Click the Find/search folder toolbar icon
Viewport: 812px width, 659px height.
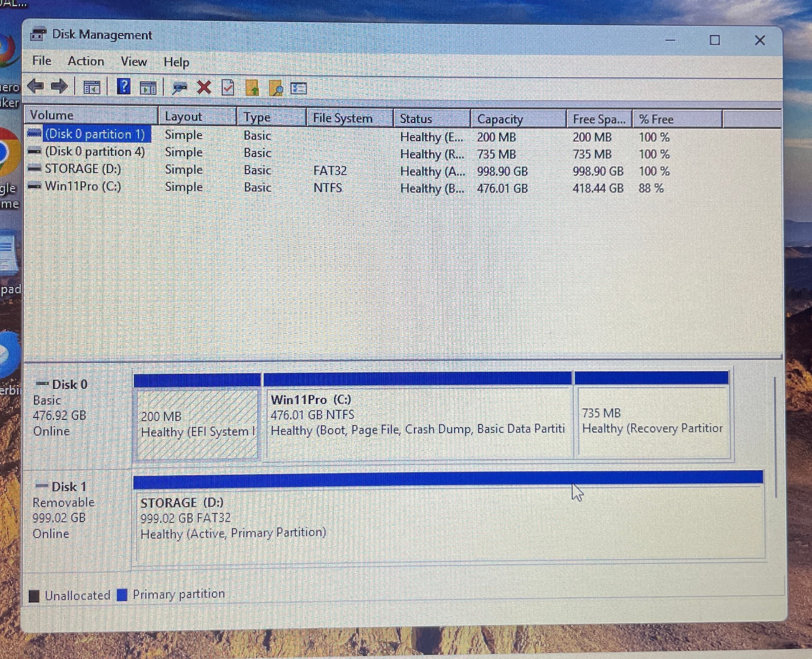(x=276, y=88)
